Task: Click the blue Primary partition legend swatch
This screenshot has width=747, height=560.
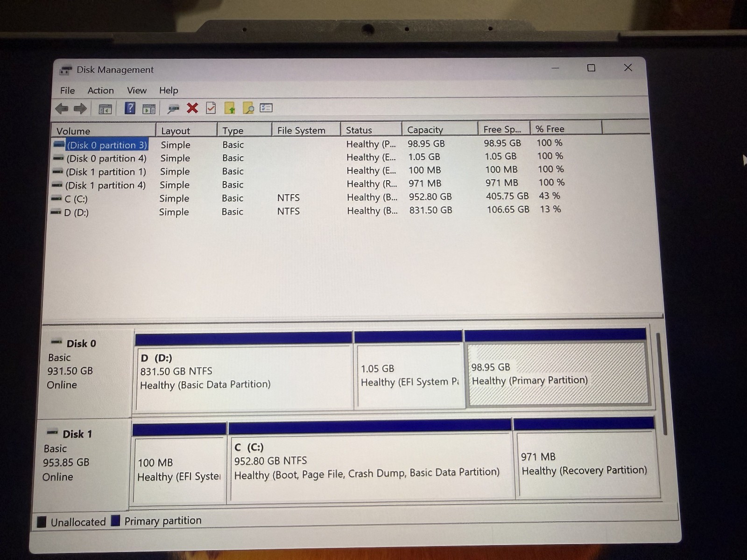Action: 116,520
